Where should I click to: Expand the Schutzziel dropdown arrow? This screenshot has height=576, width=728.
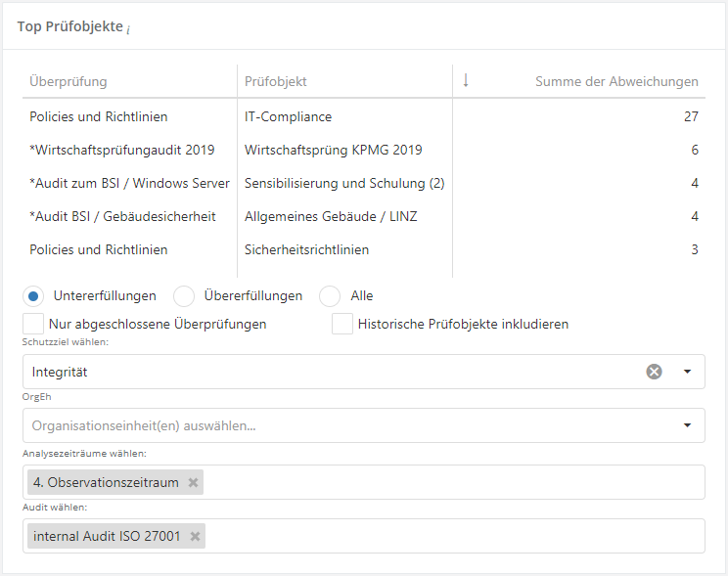click(x=687, y=372)
